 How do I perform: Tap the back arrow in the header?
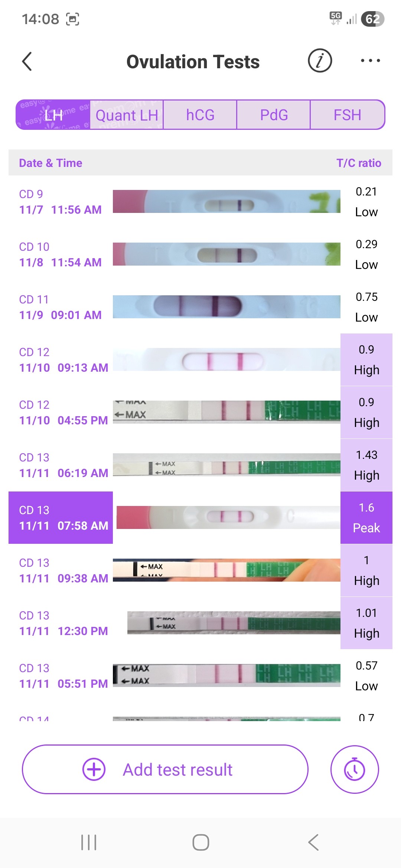(27, 61)
